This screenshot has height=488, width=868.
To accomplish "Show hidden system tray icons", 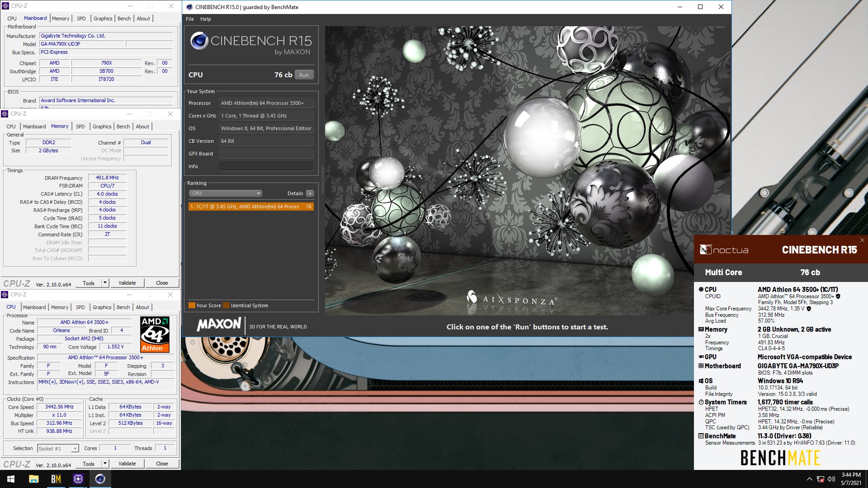I will click(x=809, y=479).
